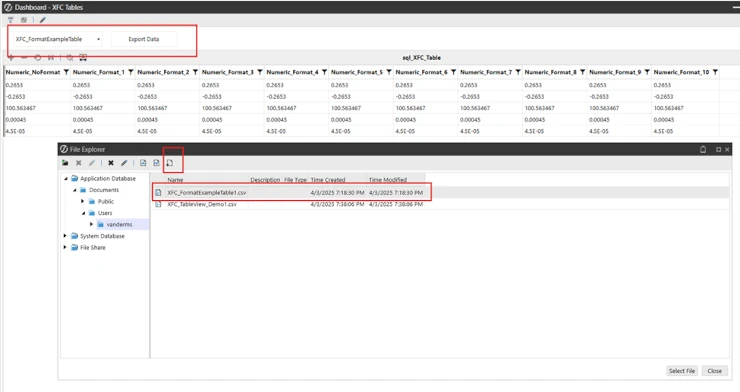This screenshot has height=392, width=740.
Task: Filter the Numeric_Format_1 column
Action: (x=131, y=72)
